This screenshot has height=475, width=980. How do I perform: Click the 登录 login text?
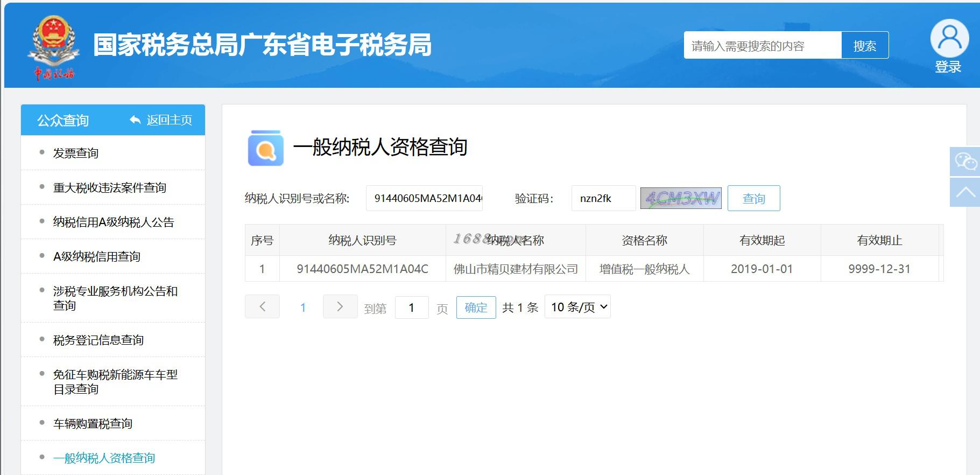[x=948, y=67]
